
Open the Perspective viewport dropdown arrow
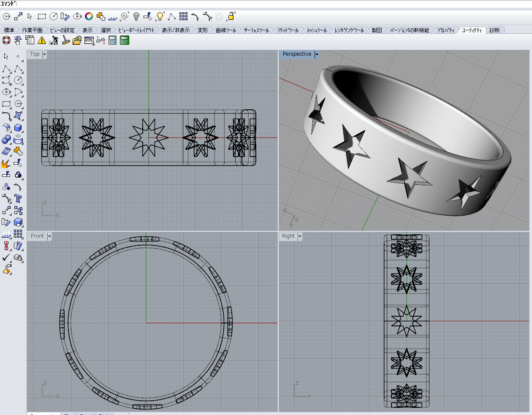click(317, 54)
